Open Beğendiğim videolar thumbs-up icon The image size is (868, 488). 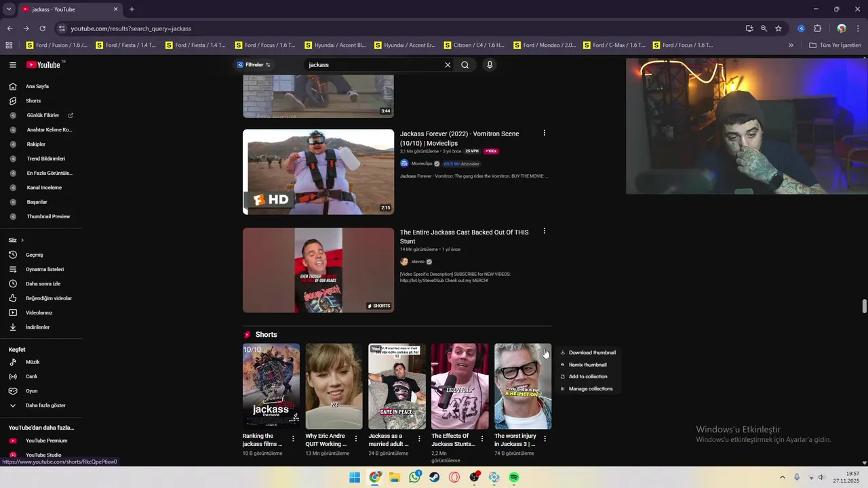pos(12,298)
